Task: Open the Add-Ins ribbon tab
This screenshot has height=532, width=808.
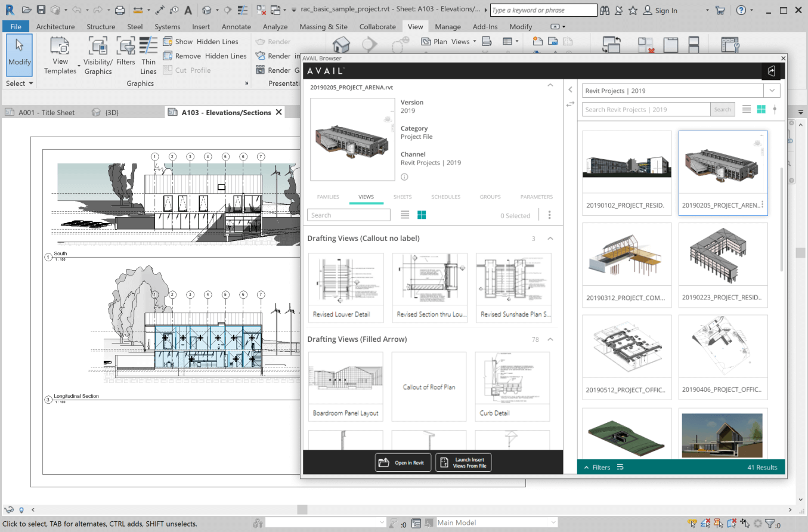Action: 485,27
